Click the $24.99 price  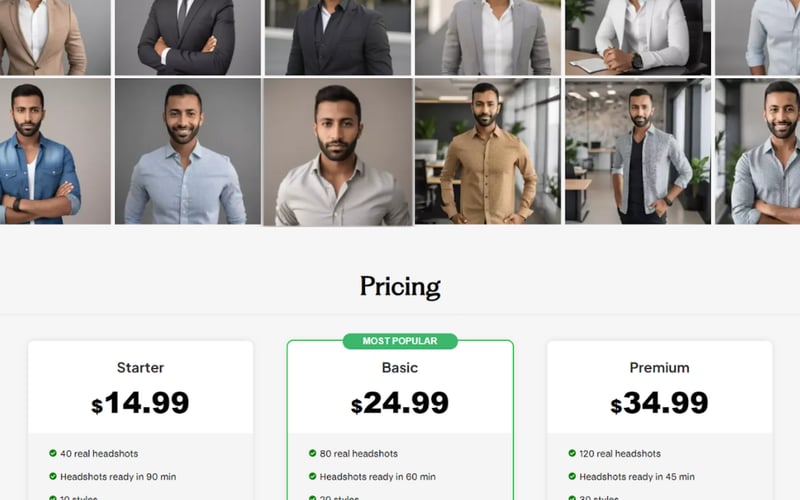[400, 403]
